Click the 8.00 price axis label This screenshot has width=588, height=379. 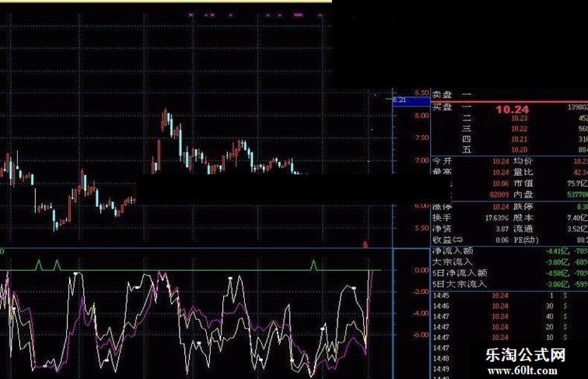point(421,116)
